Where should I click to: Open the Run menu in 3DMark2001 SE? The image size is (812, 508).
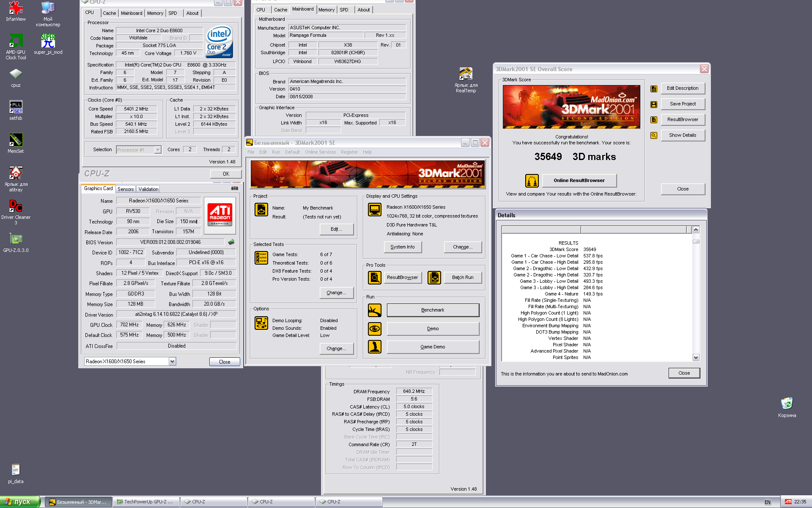pyautogui.click(x=276, y=152)
